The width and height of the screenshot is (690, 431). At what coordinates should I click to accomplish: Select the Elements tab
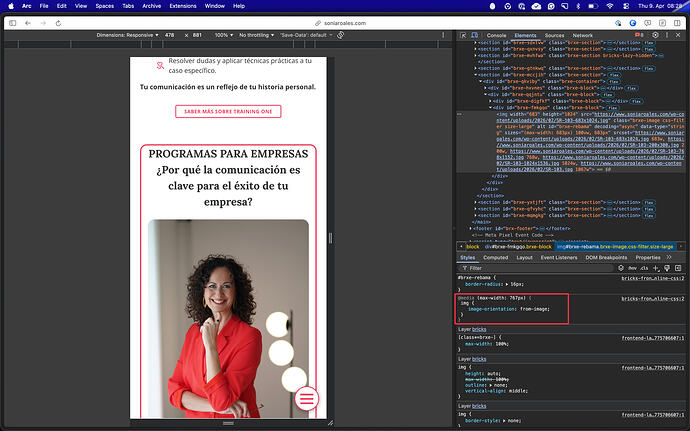coord(525,35)
